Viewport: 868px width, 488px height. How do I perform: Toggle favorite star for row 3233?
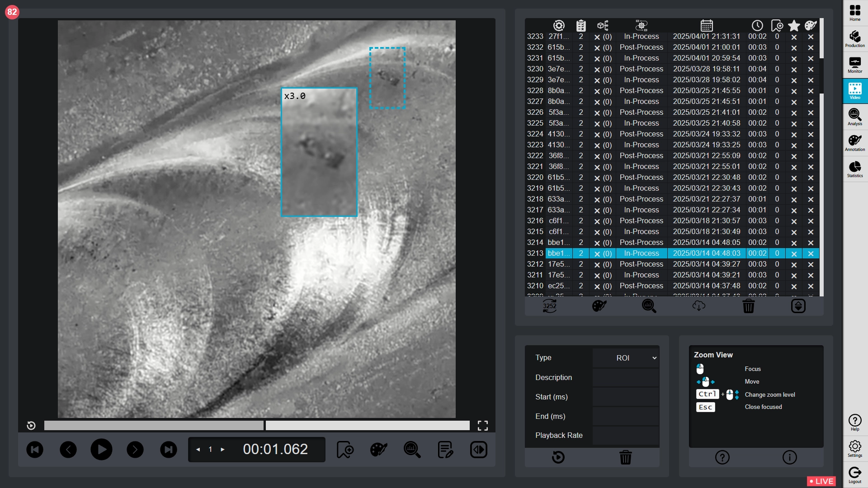pyautogui.click(x=794, y=37)
